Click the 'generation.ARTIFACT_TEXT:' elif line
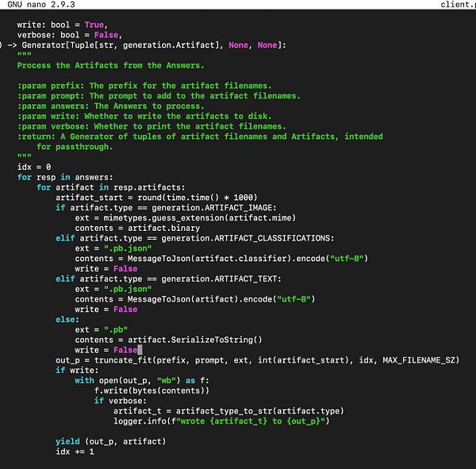476x469 pixels. (x=168, y=279)
